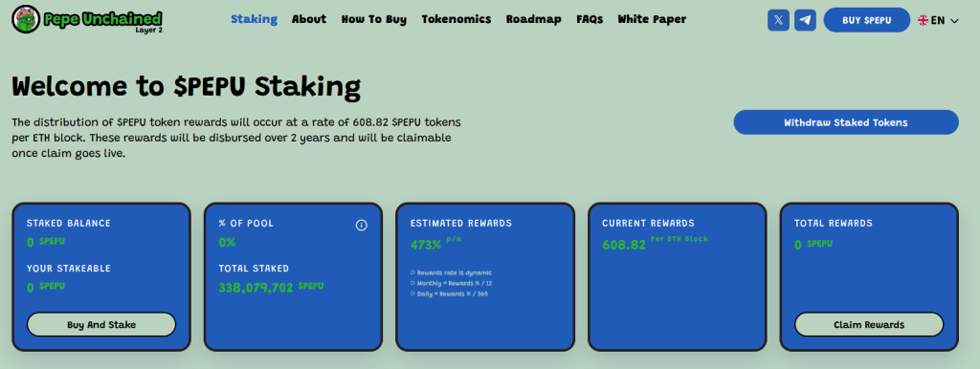This screenshot has height=369, width=980.
Task: Click the 608.82 current rewards value
Action: [624, 245]
